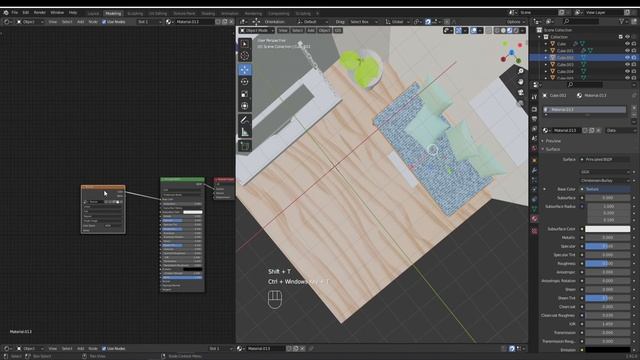Viewport: 640px width, 360px height.
Task: Toggle visibility eye for Cube.001
Action: tap(627, 51)
